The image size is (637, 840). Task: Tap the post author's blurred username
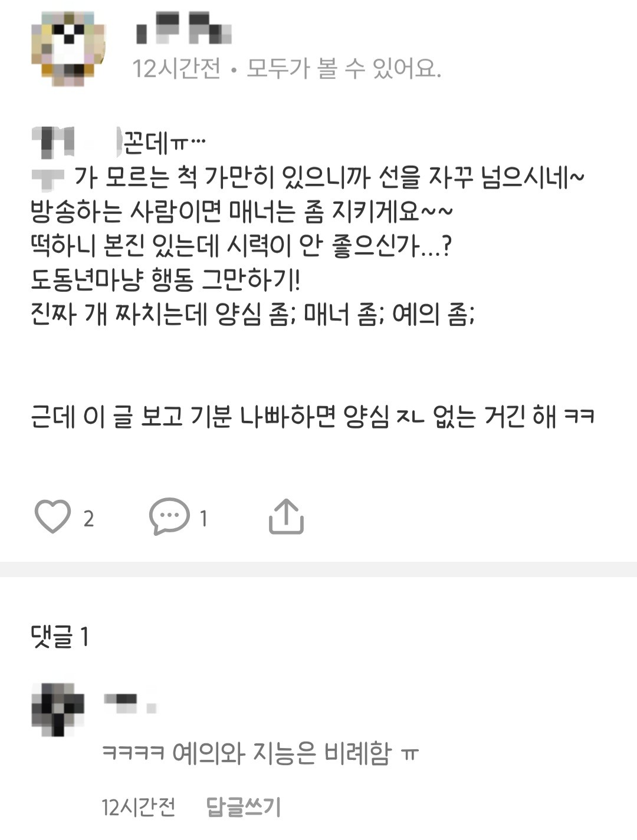[183, 28]
